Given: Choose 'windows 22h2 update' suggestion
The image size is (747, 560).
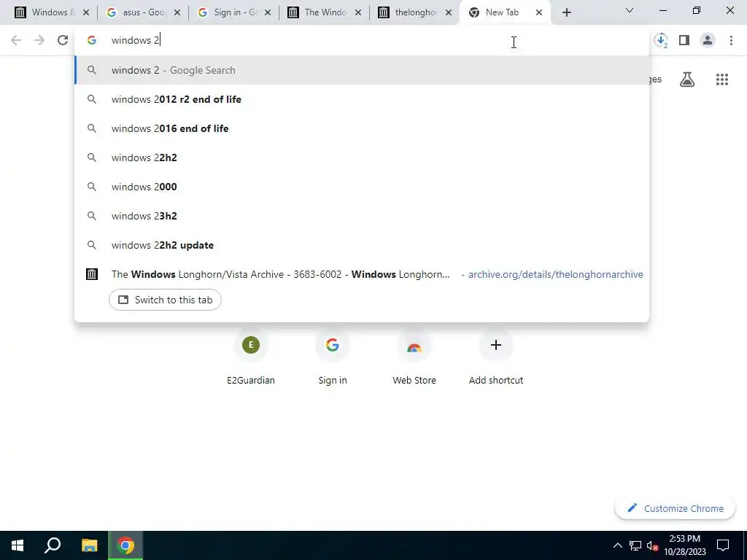Looking at the screenshot, I should click(x=362, y=245).
